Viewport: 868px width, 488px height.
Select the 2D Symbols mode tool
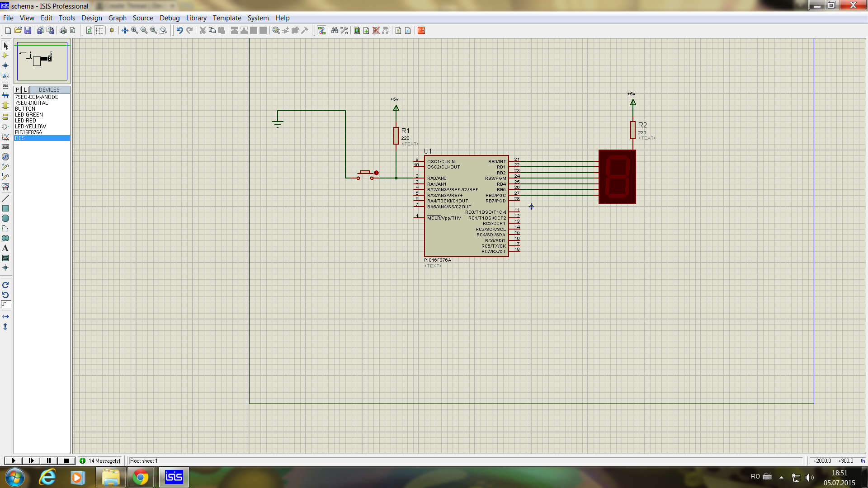point(5,258)
